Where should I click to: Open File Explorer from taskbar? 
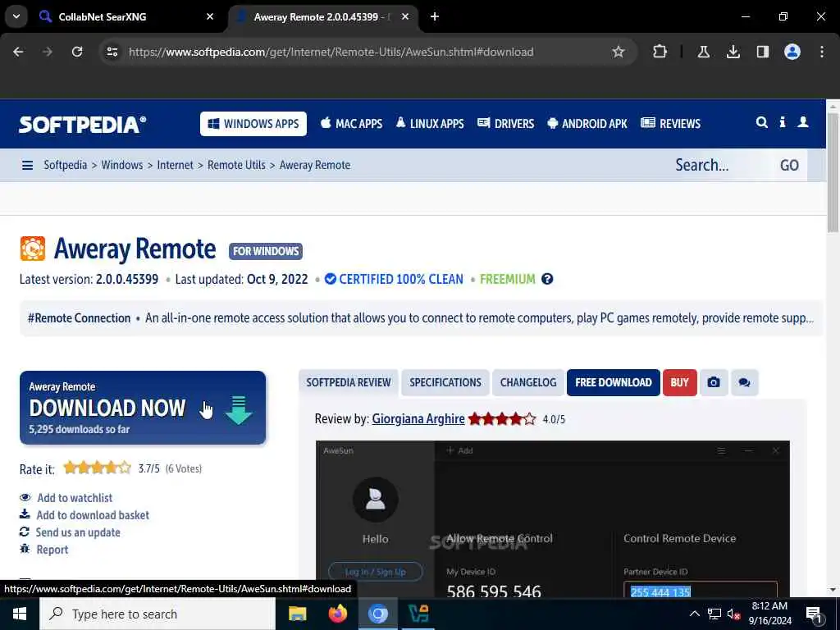(x=297, y=614)
